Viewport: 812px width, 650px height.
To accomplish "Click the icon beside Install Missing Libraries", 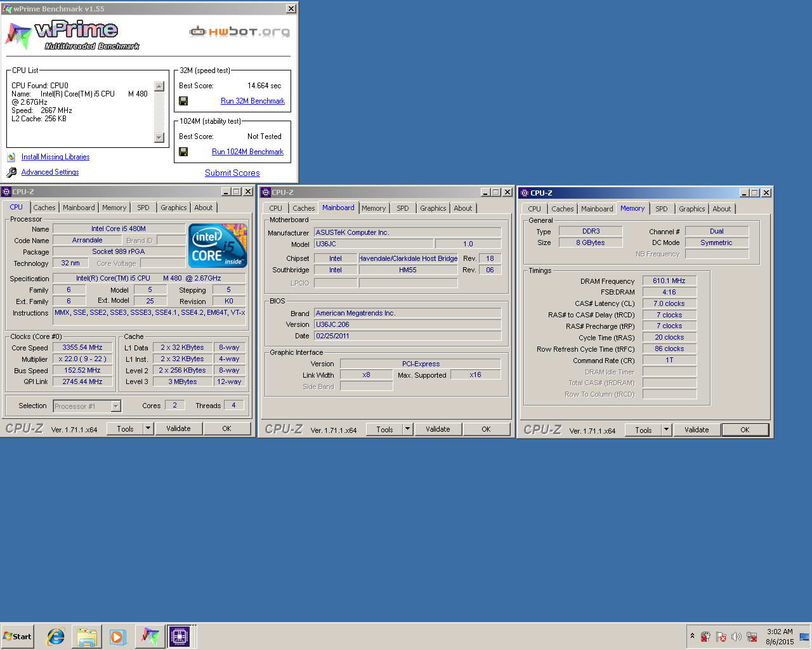I will tap(11, 157).
